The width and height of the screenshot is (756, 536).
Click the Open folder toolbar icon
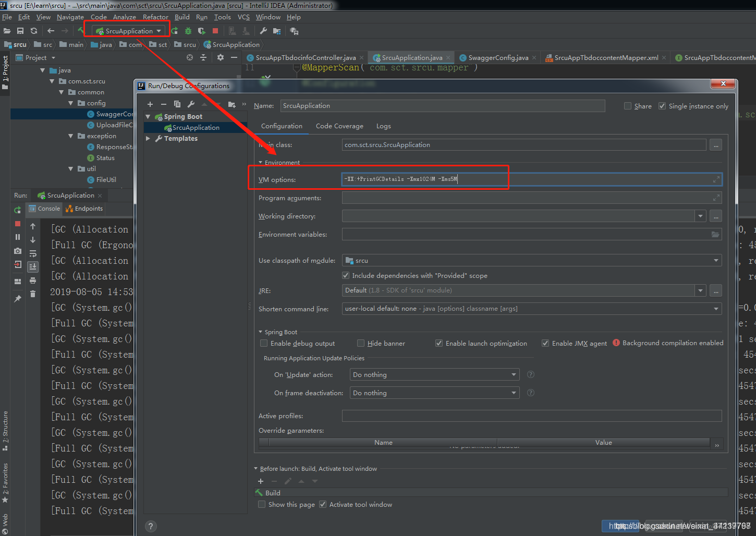tap(7, 31)
